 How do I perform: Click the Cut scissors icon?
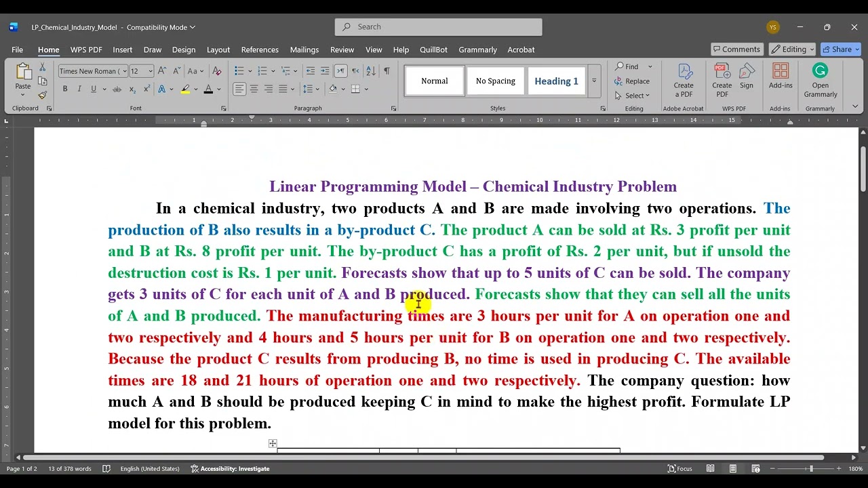point(42,68)
